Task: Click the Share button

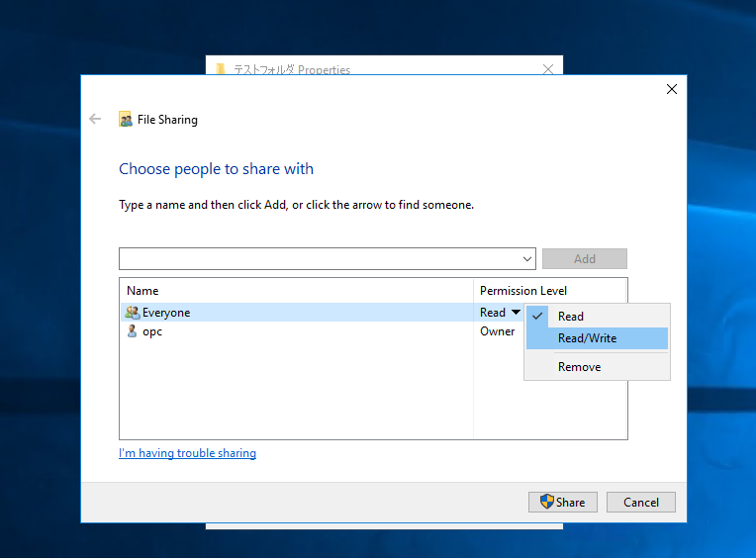Action: click(x=563, y=503)
